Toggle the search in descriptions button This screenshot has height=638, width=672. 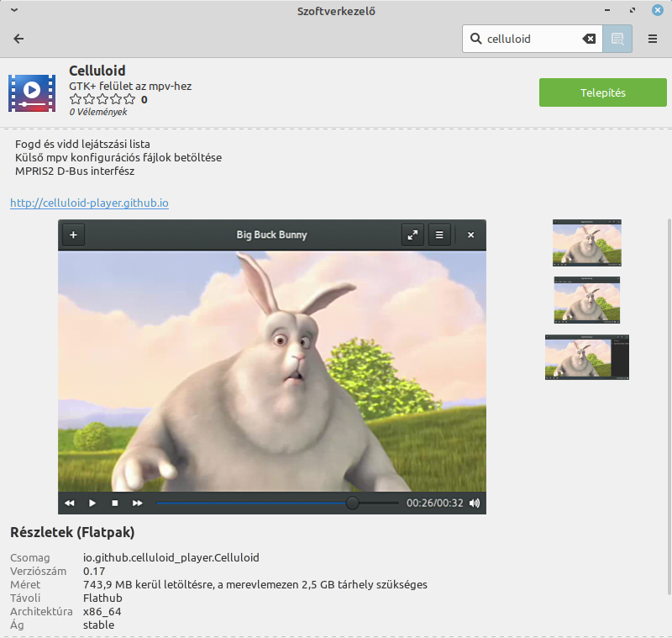click(x=617, y=39)
